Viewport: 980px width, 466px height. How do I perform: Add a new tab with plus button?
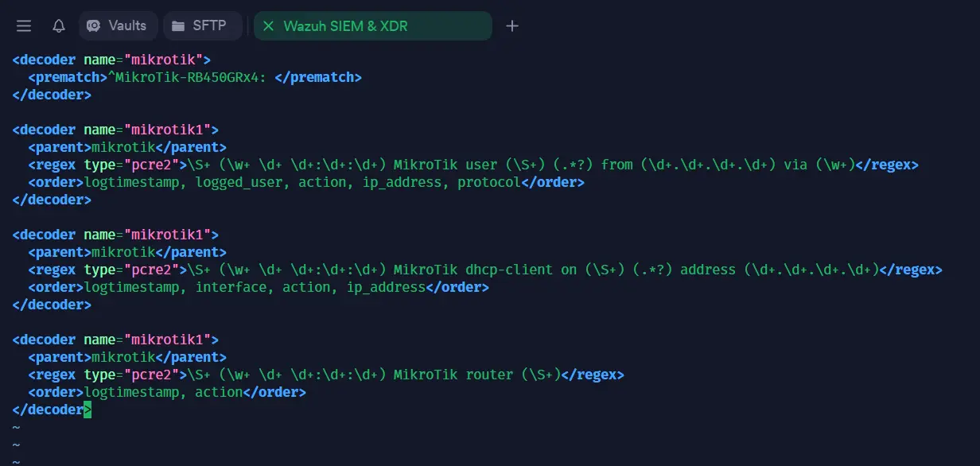pyautogui.click(x=512, y=26)
